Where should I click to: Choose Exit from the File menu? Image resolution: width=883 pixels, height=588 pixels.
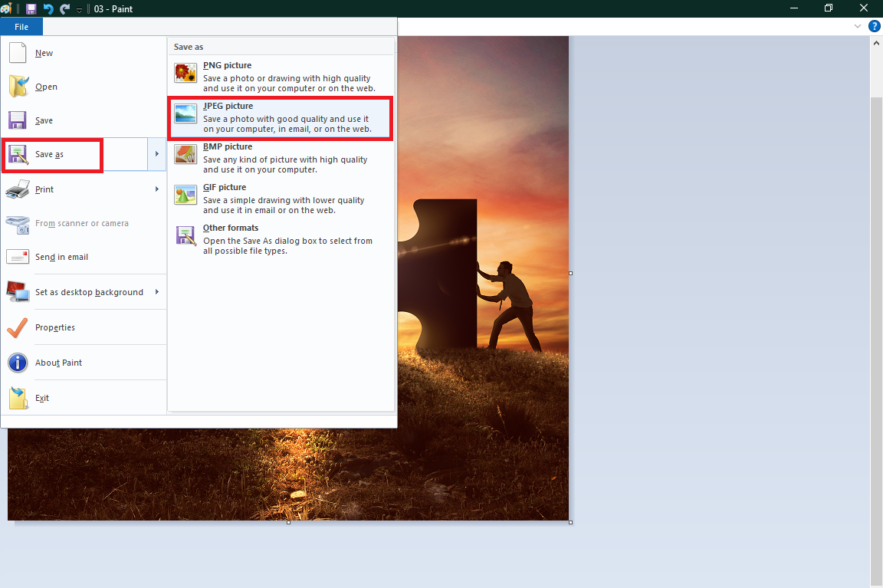click(84, 398)
